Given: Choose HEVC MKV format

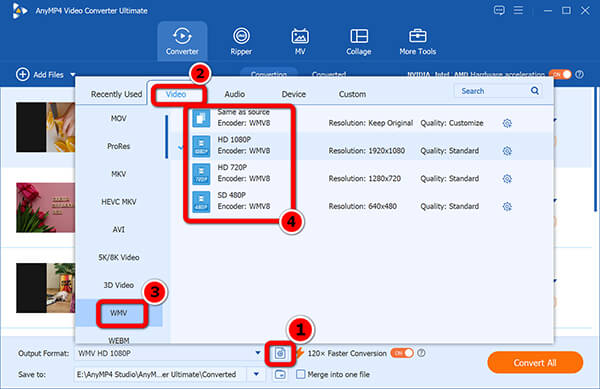Looking at the screenshot, I should 119,202.
